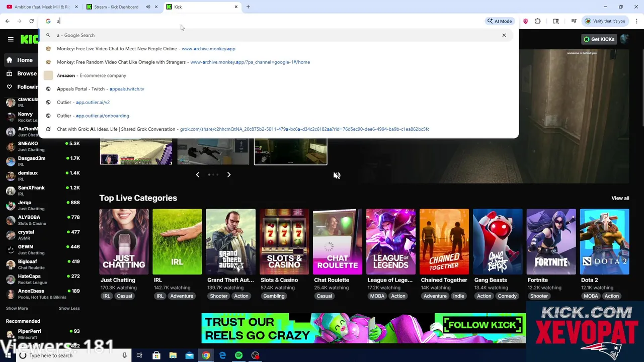Open View all top live categories
This screenshot has width=644, height=362.
point(620,198)
